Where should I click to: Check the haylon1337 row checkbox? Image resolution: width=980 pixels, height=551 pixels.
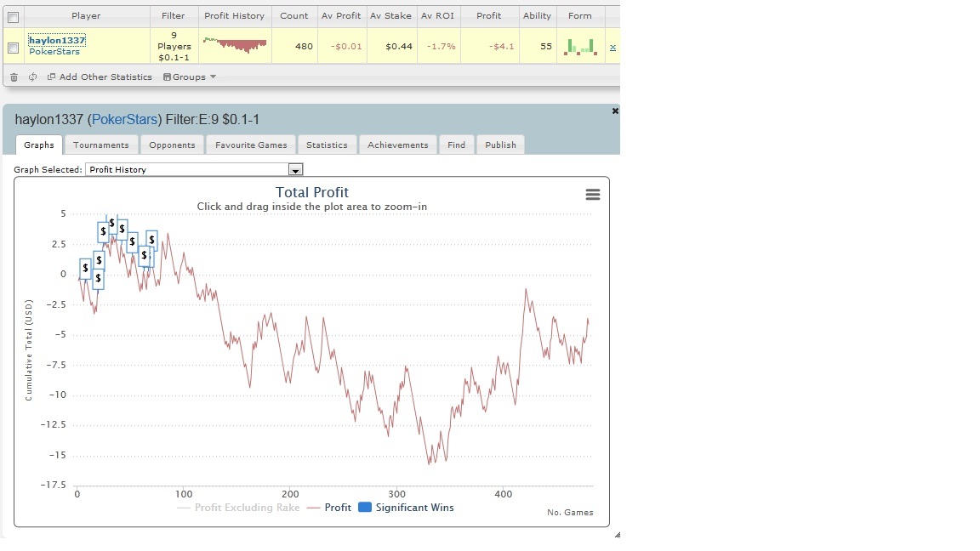(13, 48)
